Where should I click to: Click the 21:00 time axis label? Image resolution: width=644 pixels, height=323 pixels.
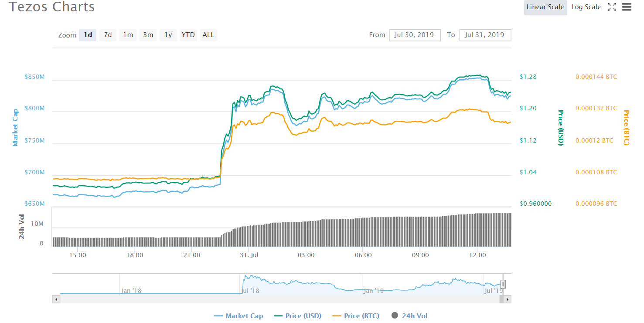tap(192, 255)
